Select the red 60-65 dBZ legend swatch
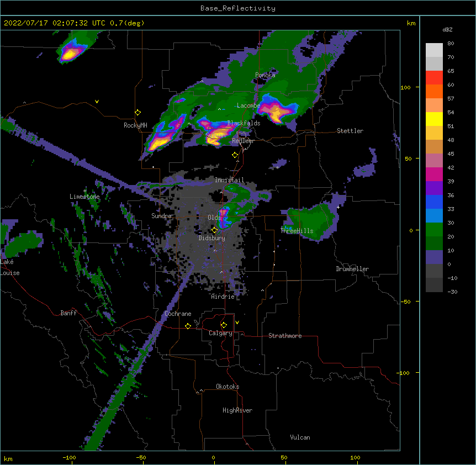The image size is (476, 465). [434, 78]
